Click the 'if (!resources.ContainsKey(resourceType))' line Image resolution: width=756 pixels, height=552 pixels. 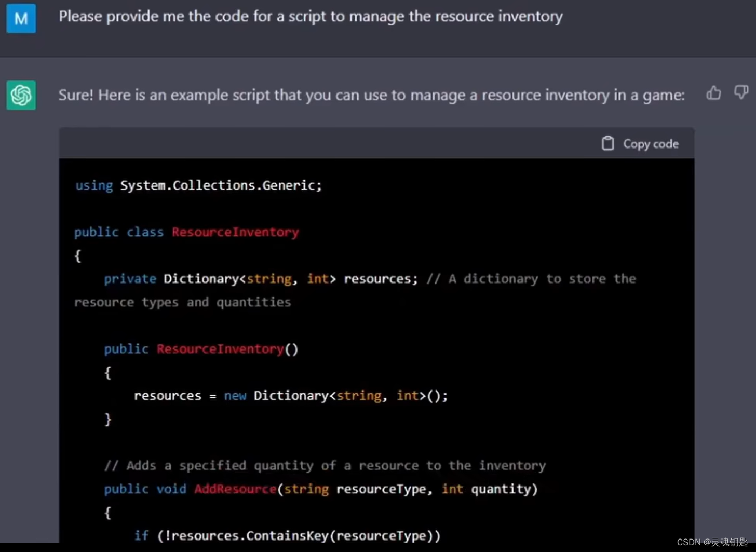(x=287, y=536)
